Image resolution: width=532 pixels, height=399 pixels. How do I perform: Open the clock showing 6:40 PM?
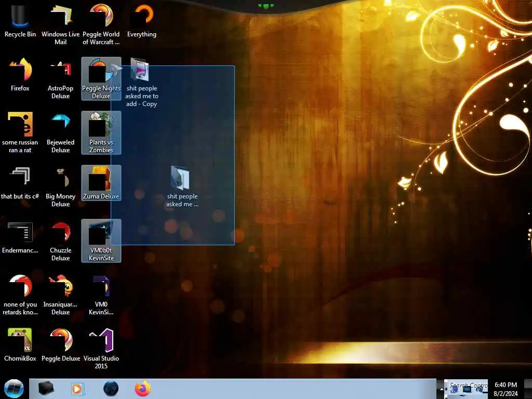pos(506,389)
